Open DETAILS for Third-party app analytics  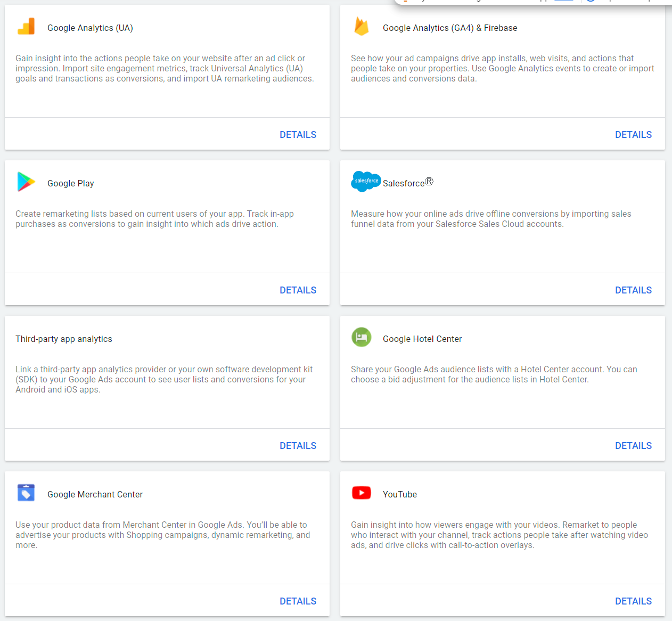coord(298,445)
